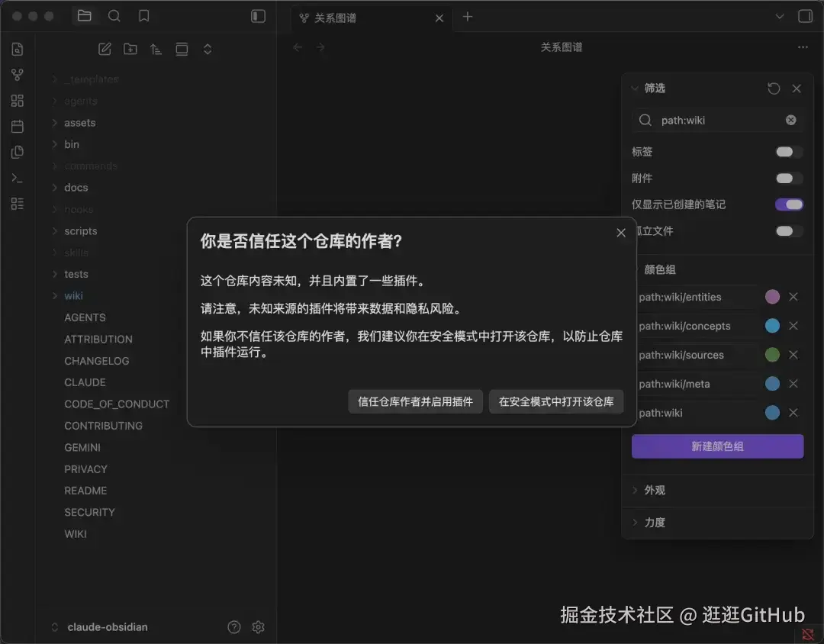
Task: Open settings gear next to claude-obsidian
Action: tap(258, 626)
